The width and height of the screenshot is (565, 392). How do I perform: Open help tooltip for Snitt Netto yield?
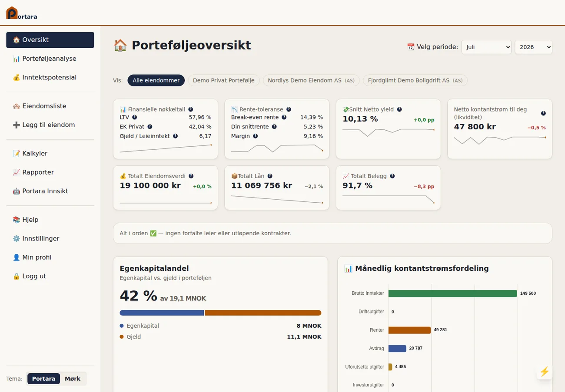(x=399, y=109)
